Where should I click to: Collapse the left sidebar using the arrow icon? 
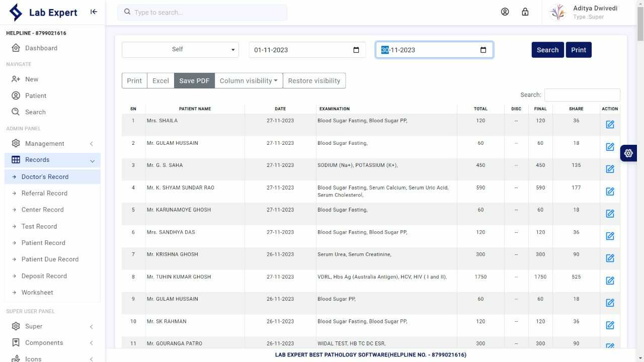point(94,11)
